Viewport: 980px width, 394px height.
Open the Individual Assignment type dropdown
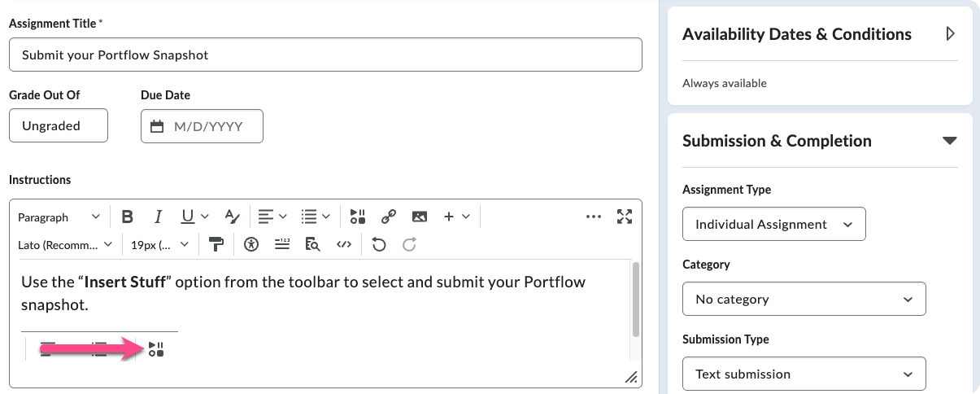(774, 225)
